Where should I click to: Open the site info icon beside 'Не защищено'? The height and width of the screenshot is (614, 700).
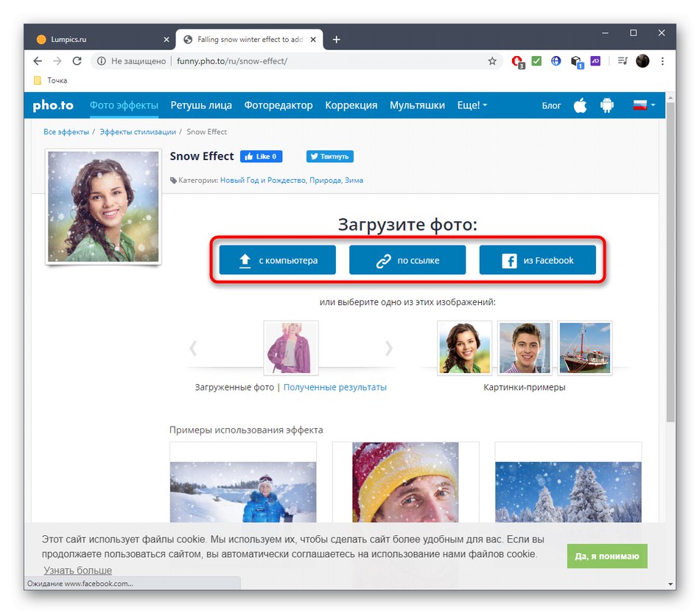point(102,61)
